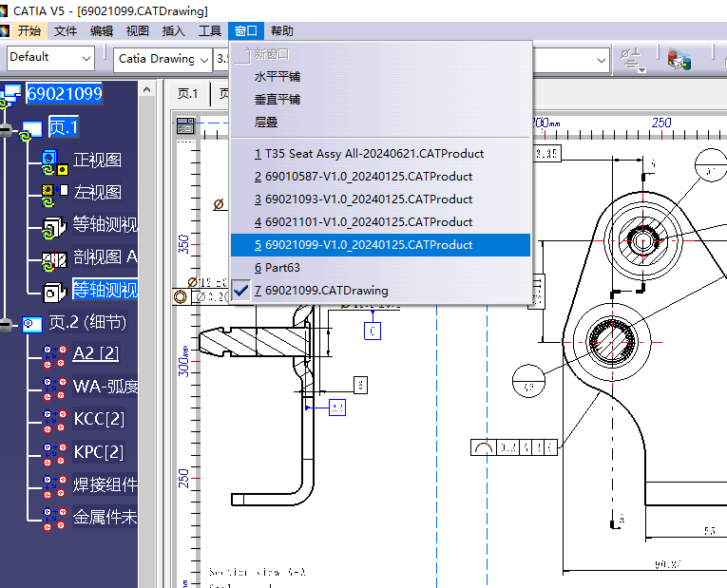
Task: Switch to 页.1 sheet tab
Action: 188,94
